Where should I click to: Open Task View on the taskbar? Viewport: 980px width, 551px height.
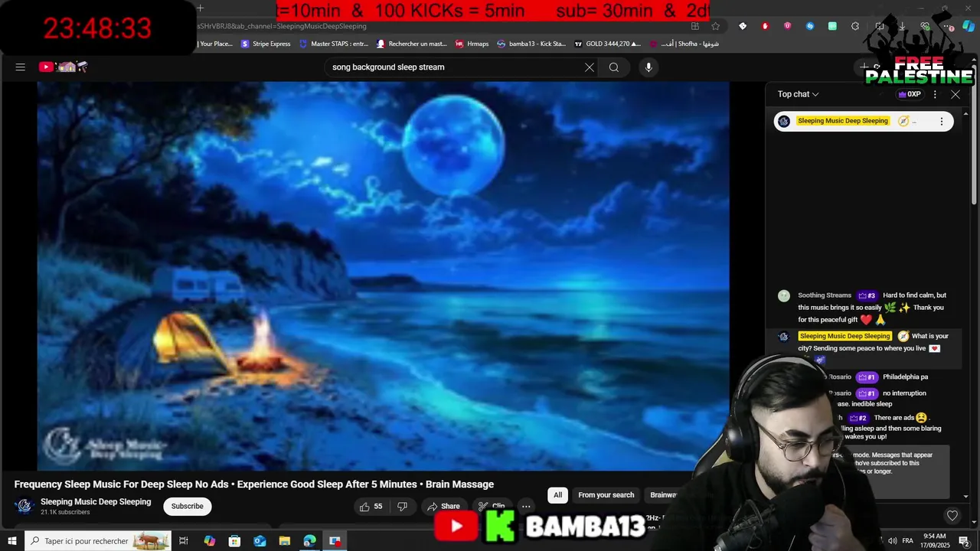pos(184,541)
